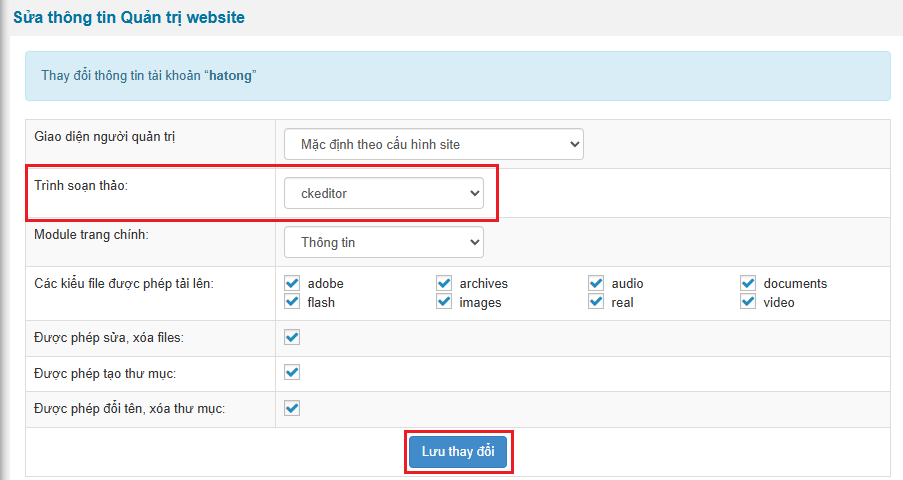903x480 pixels.
Task: Toggle the flash file type checkbox
Action: pyautogui.click(x=292, y=301)
